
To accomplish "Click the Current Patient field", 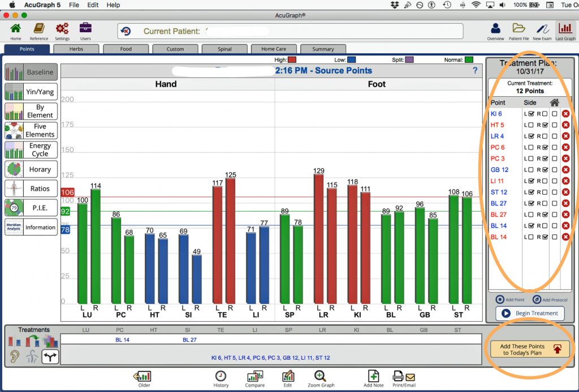I will click(x=290, y=31).
